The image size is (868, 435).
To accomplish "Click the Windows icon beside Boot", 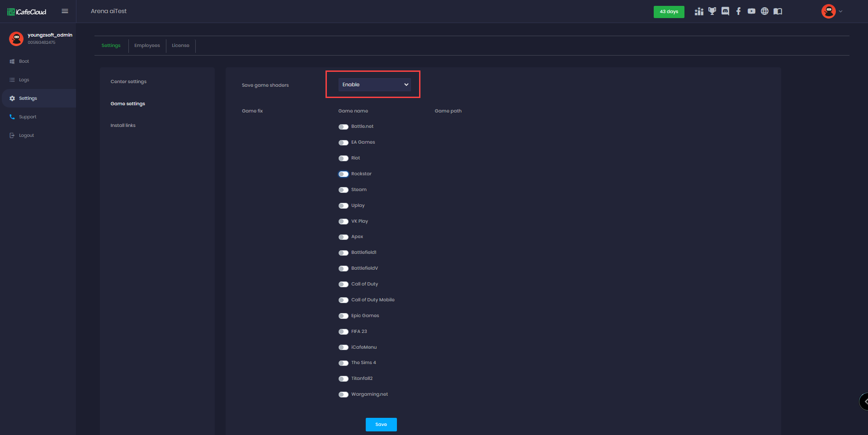I will (x=12, y=61).
